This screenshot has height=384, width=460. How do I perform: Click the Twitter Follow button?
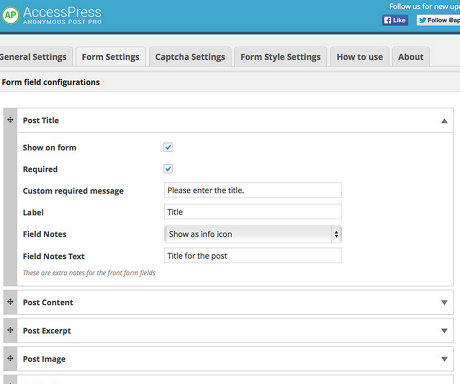[438, 20]
